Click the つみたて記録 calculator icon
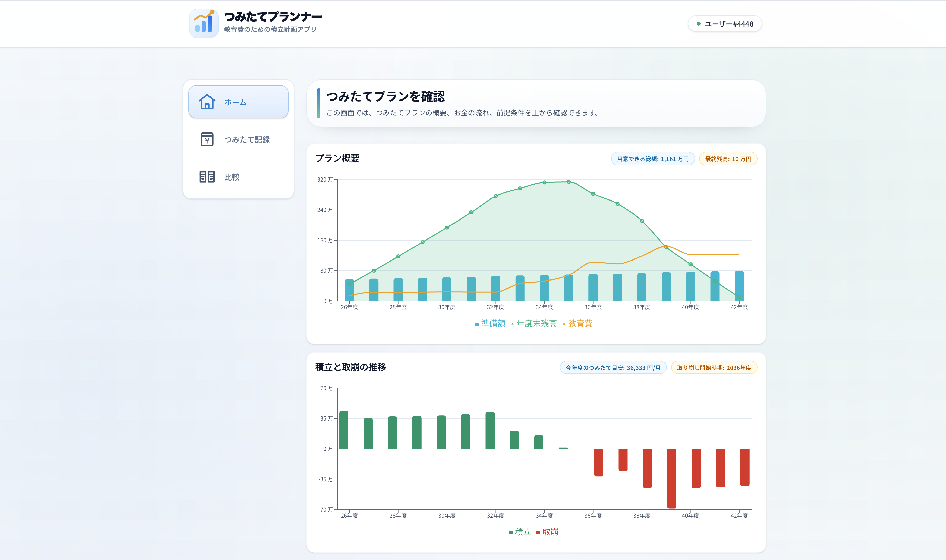This screenshot has width=946, height=560. (207, 140)
